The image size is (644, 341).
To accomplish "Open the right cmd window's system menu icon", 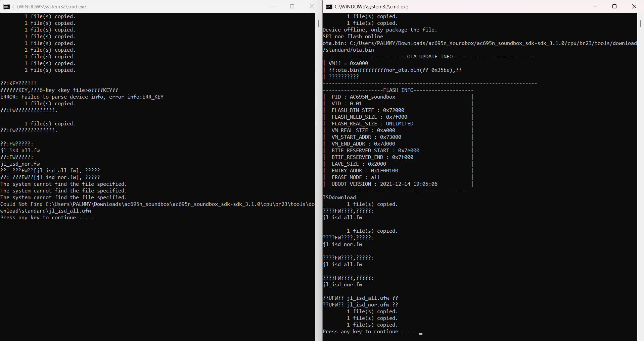I will 329,6.
